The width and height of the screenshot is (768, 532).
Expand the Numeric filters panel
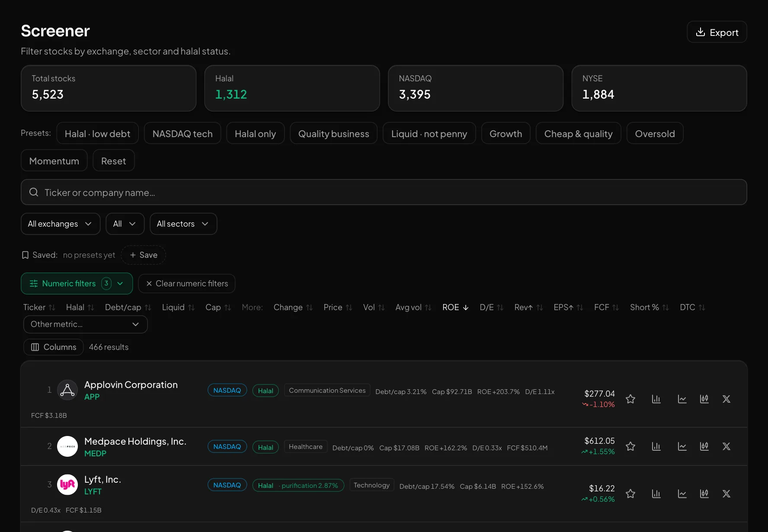pyautogui.click(x=77, y=283)
